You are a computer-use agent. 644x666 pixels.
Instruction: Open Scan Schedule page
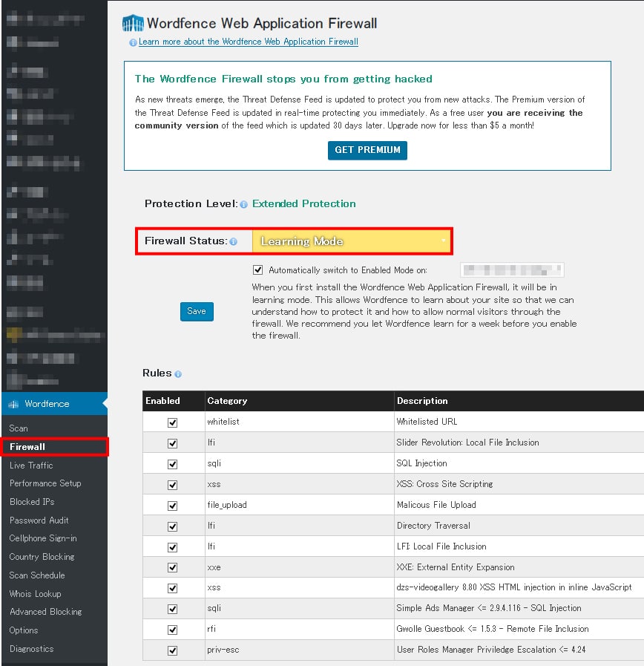coord(37,575)
